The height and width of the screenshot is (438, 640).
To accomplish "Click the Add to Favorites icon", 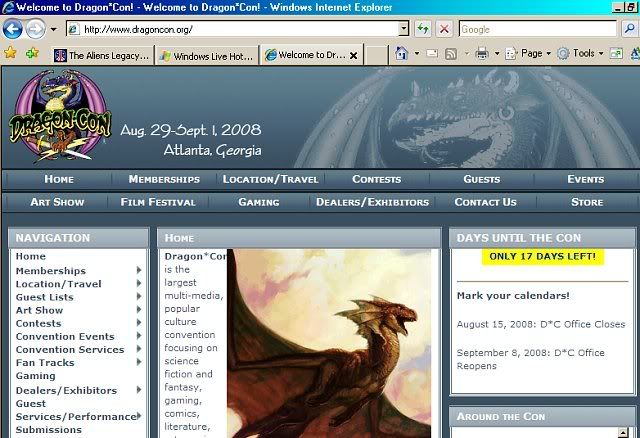I will click(32, 53).
